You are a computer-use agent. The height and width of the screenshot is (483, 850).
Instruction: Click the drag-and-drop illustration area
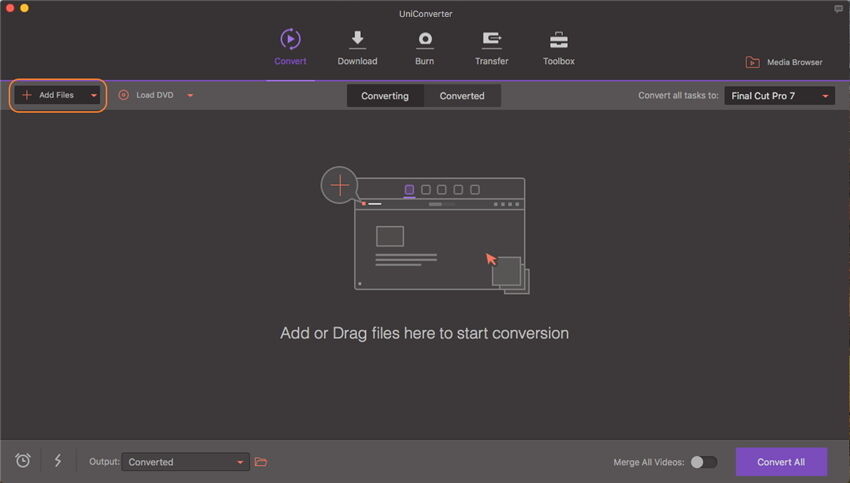point(425,230)
